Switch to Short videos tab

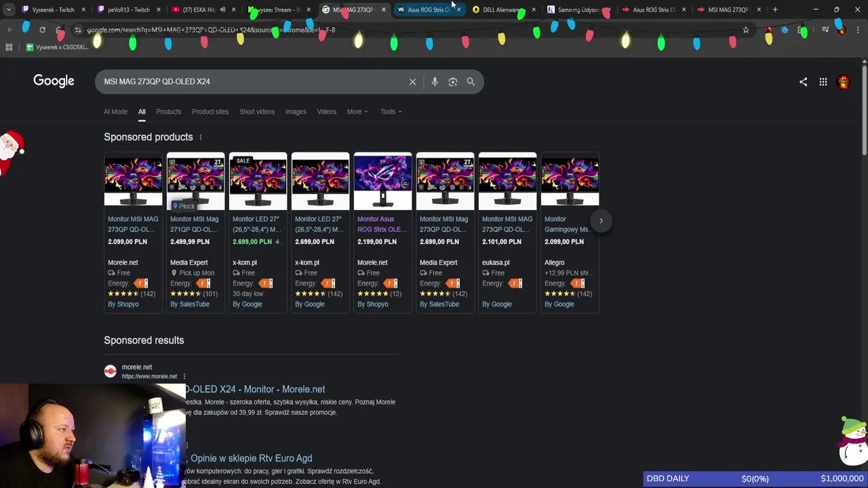tap(257, 112)
